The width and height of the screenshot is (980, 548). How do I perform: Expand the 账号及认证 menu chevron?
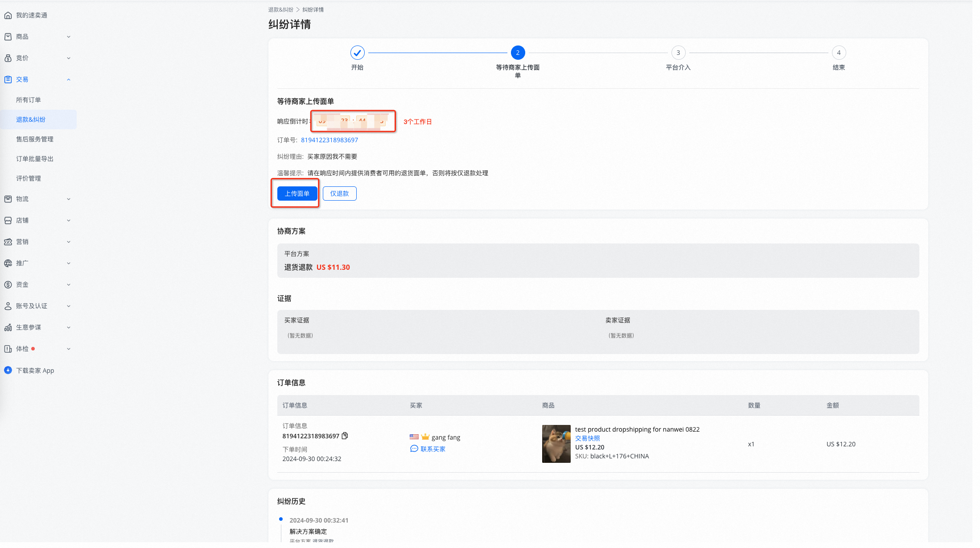click(x=69, y=306)
